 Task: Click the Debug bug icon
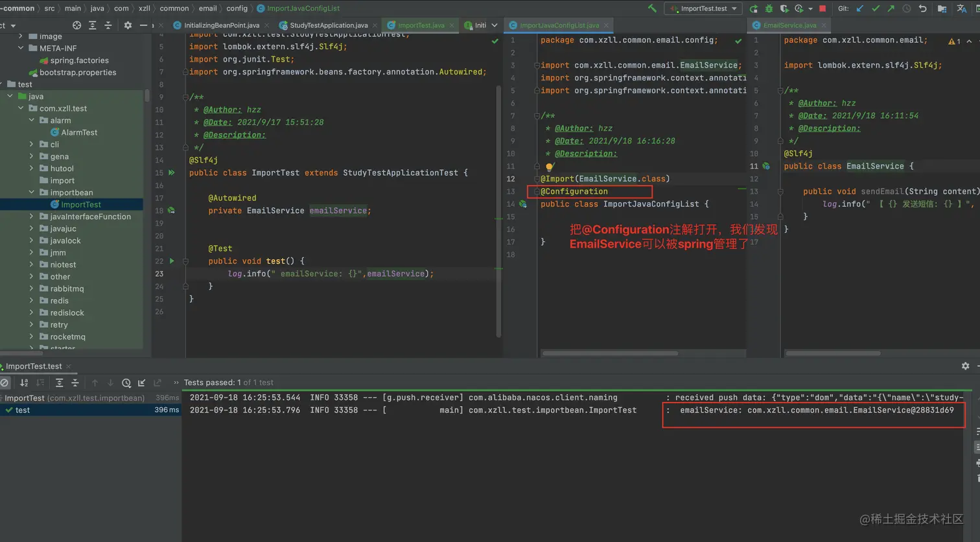(769, 8)
